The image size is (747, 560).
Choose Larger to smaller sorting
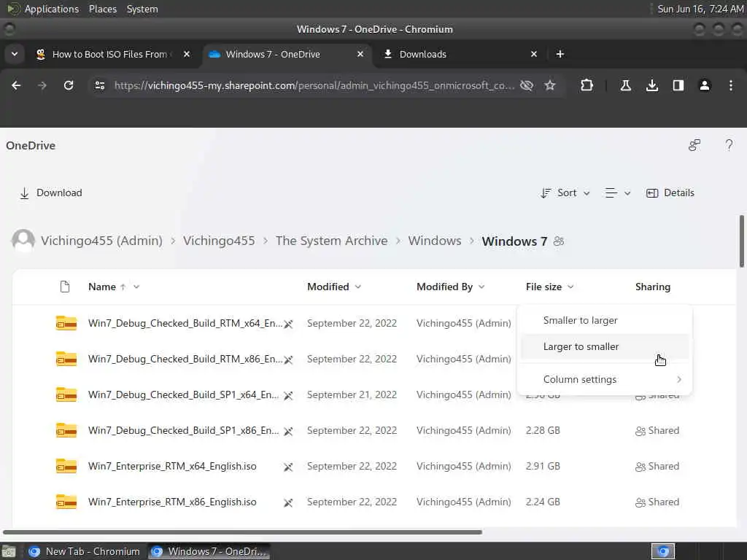[x=605, y=346]
